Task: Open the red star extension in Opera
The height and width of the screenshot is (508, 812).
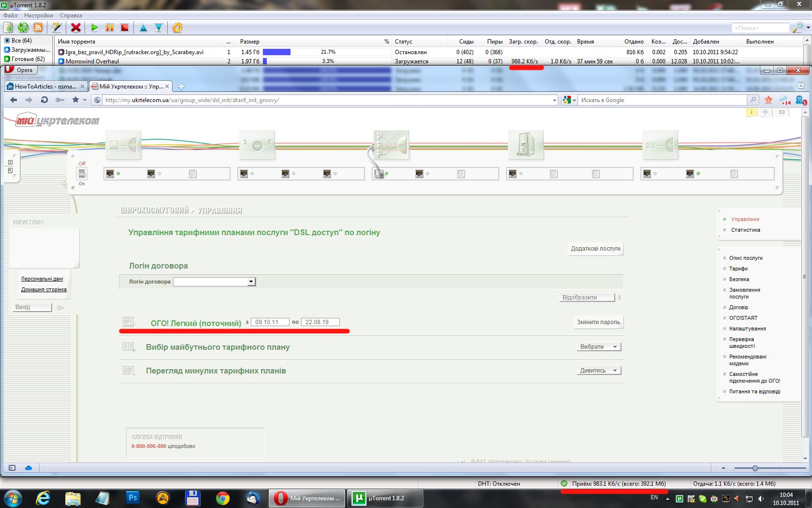Action: coord(768,100)
